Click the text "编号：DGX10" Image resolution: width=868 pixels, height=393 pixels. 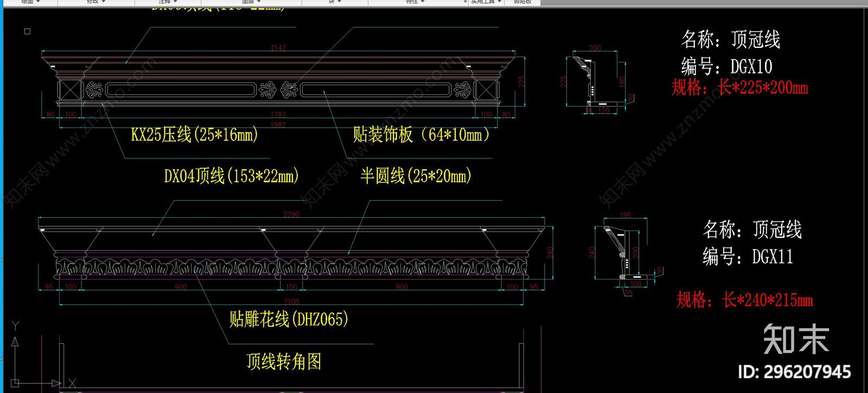tap(726, 67)
